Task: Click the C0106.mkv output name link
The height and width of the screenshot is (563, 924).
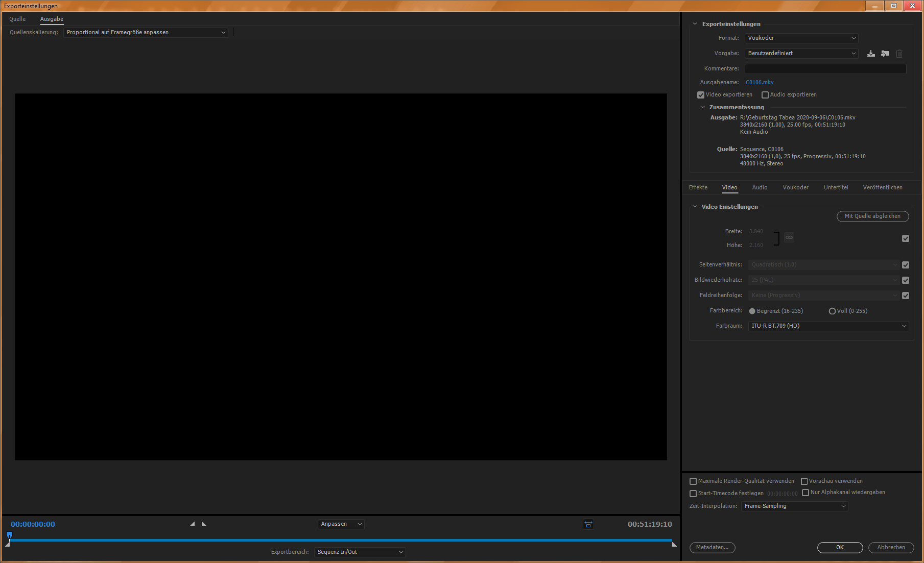Action: coord(760,82)
